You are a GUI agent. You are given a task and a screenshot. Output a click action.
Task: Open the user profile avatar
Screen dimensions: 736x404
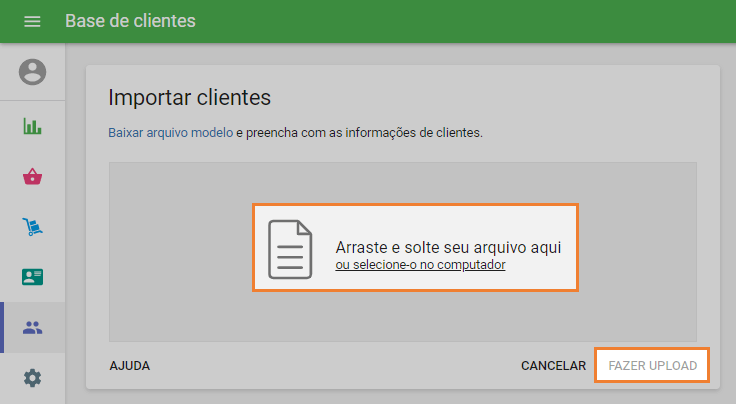pyautogui.click(x=32, y=72)
